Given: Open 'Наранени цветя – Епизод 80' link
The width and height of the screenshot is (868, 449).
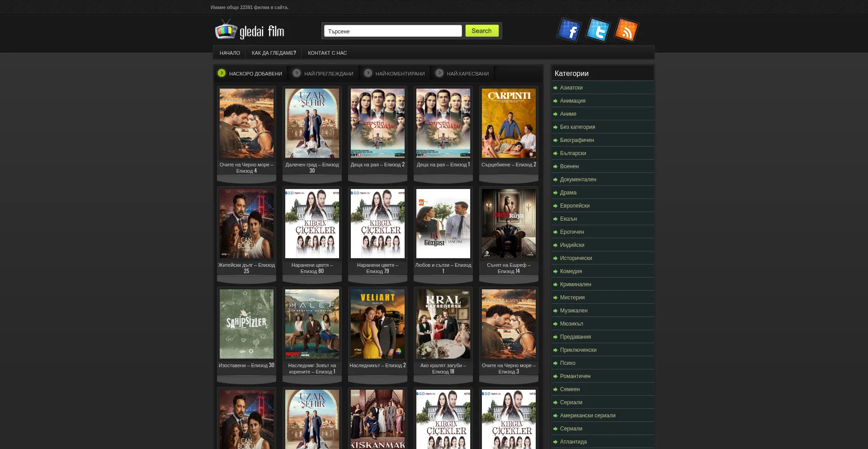Looking at the screenshot, I should (x=312, y=268).
